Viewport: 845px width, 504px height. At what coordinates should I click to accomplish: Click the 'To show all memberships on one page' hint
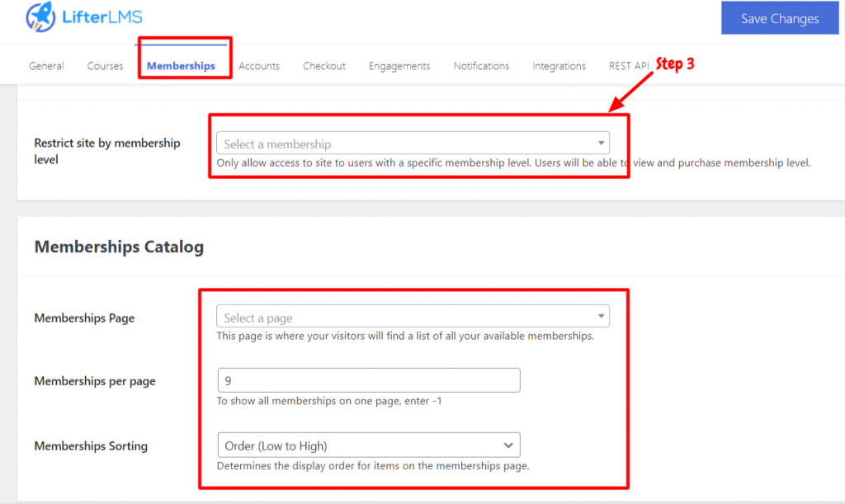[329, 401]
